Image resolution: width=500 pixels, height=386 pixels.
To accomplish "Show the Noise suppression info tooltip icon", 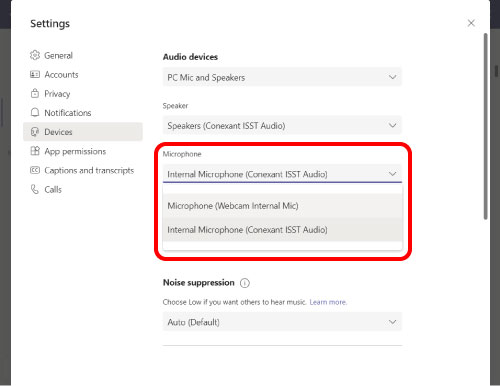I will (245, 283).
